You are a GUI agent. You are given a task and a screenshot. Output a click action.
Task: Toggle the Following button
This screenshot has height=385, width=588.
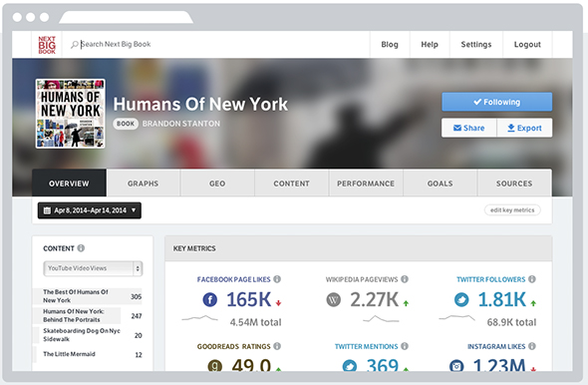coord(497,102)
